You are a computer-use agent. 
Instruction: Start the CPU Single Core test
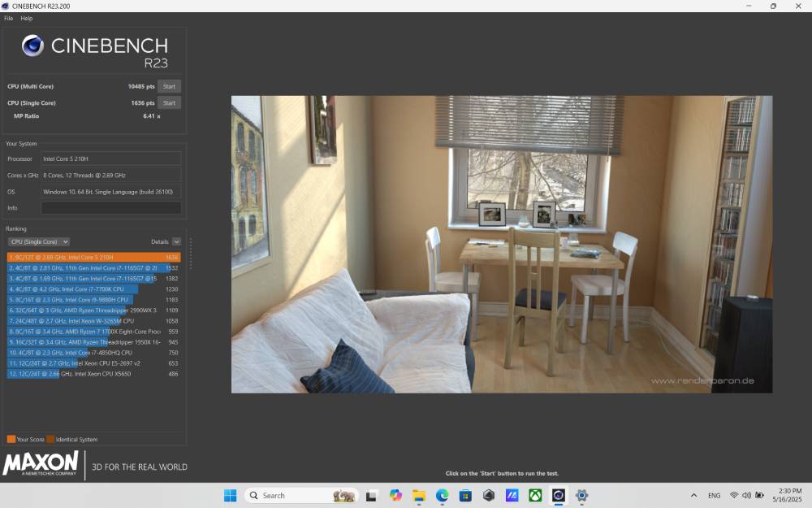click(169, 103)
